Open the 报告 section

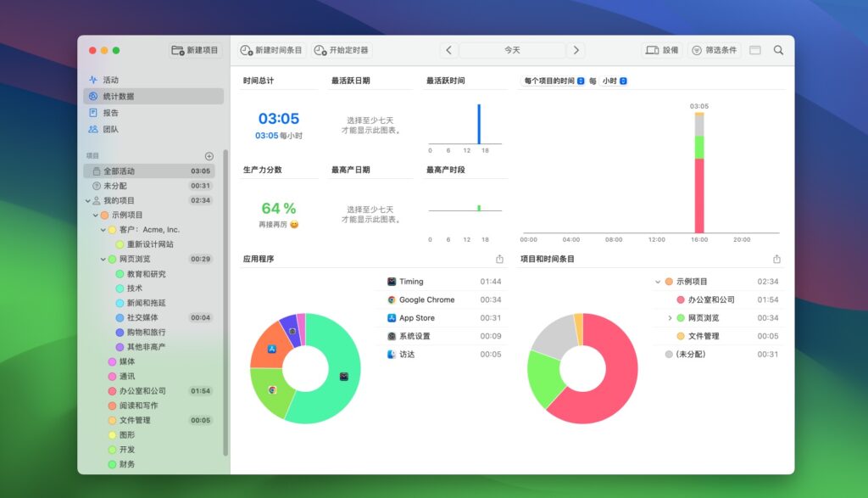[x=110, y=112]
